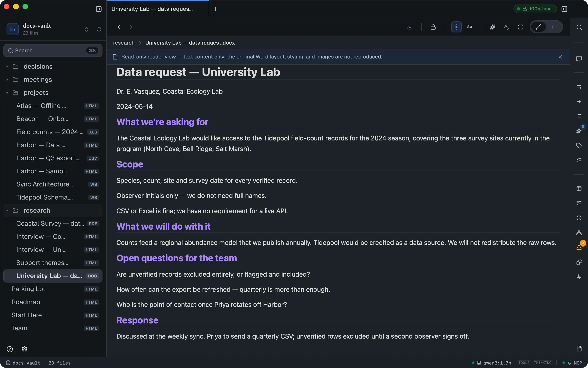Click the AA text size icon
The height and width of the screenshot is (368, 588).
[470, 27]
